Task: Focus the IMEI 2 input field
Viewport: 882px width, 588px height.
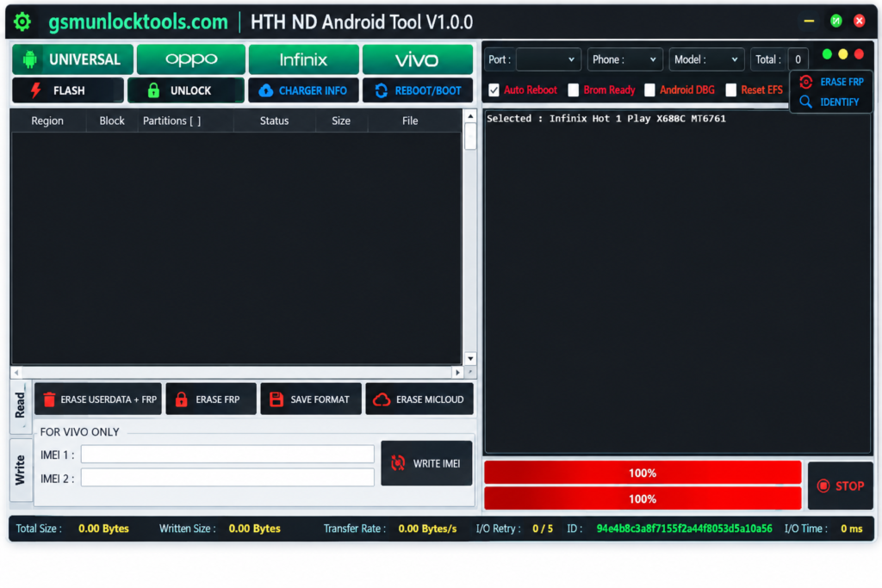Action: tap(227, 478)
